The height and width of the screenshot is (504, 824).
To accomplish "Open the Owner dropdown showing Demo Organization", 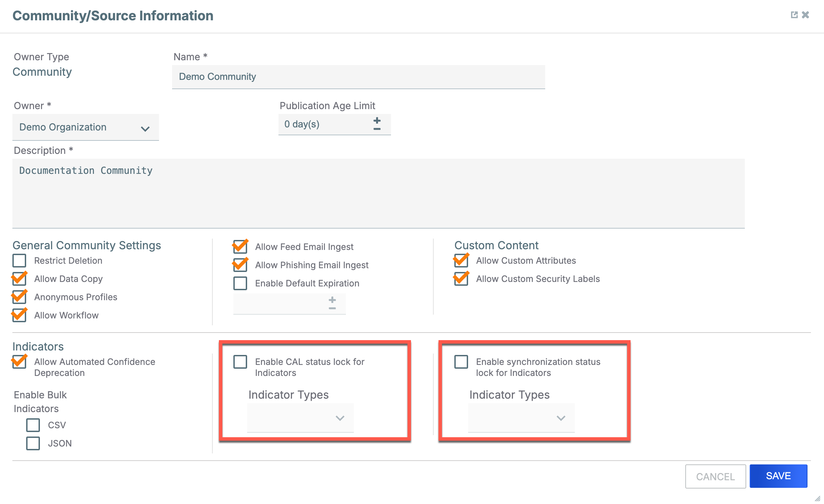I will pyautogui.click(x=85, y=128).
